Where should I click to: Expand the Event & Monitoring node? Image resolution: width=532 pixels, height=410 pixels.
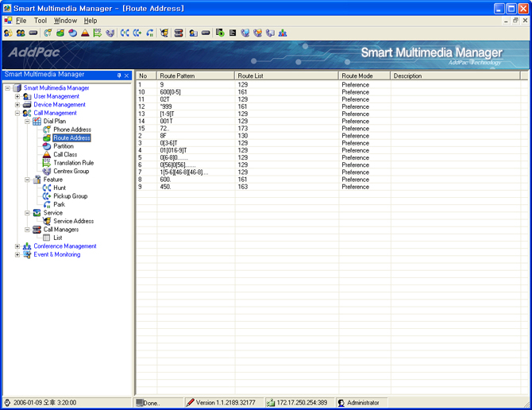(17, 255)
